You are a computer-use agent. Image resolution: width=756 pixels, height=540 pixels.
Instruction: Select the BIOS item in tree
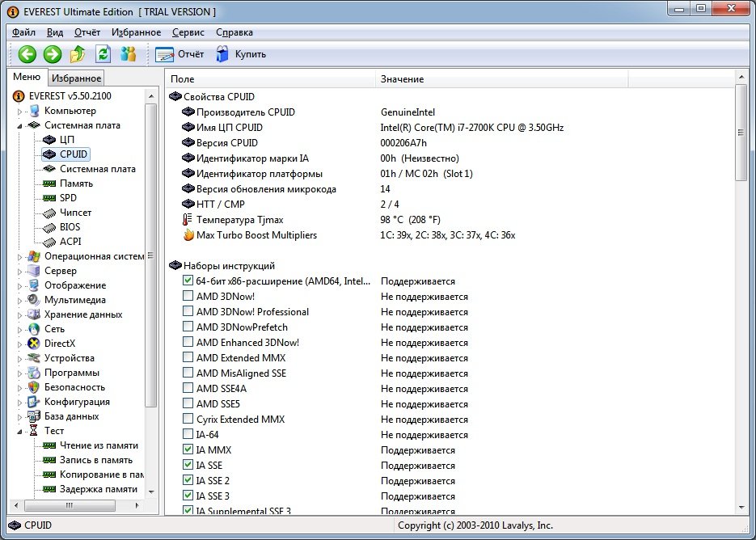[x=70, y=227]
